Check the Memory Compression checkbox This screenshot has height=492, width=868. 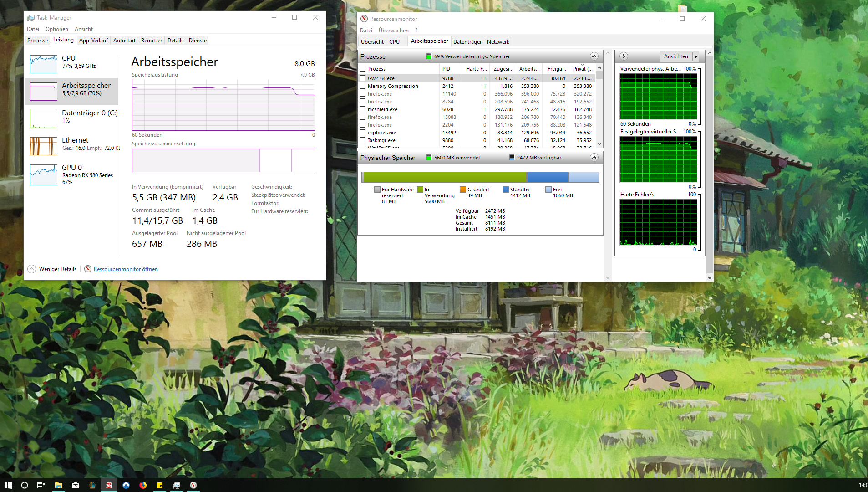pyautogui.click(x=363, y=86)
